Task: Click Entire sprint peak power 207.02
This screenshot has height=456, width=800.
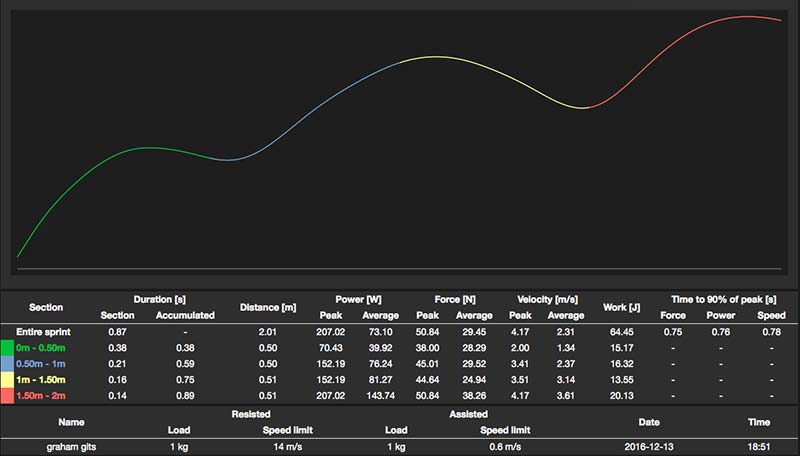Action: coord(331,332)
